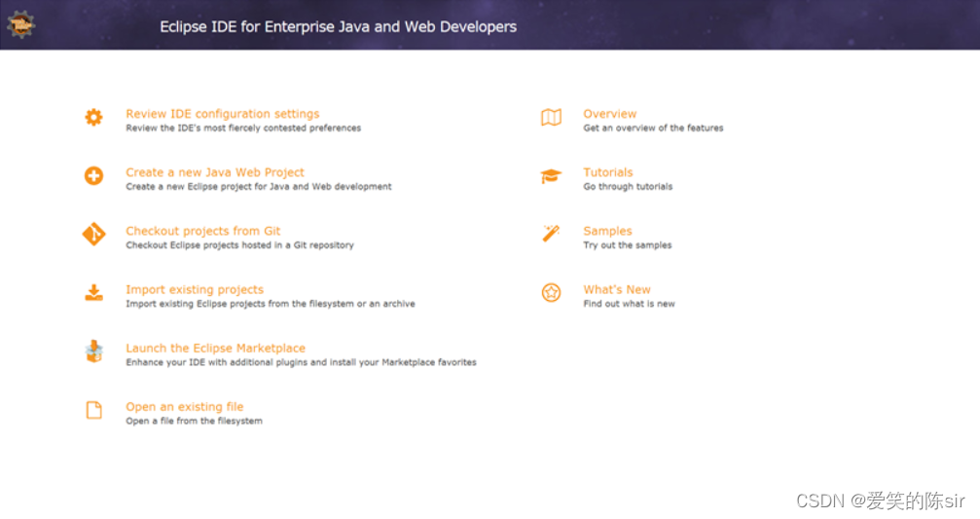
Task: Open the What's New link
Action: coord(617,289)
